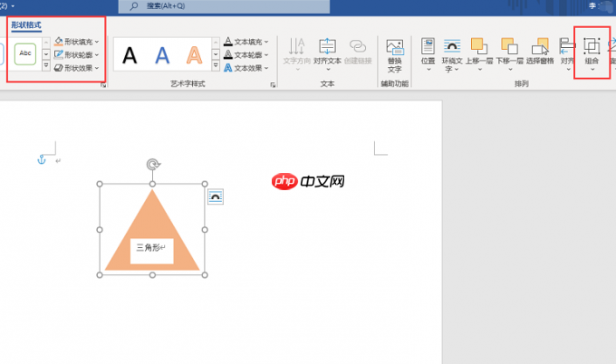616x364 pixels.
Task: Expand the 下移一层 dropdown arrow
Action: pos(510,70)
